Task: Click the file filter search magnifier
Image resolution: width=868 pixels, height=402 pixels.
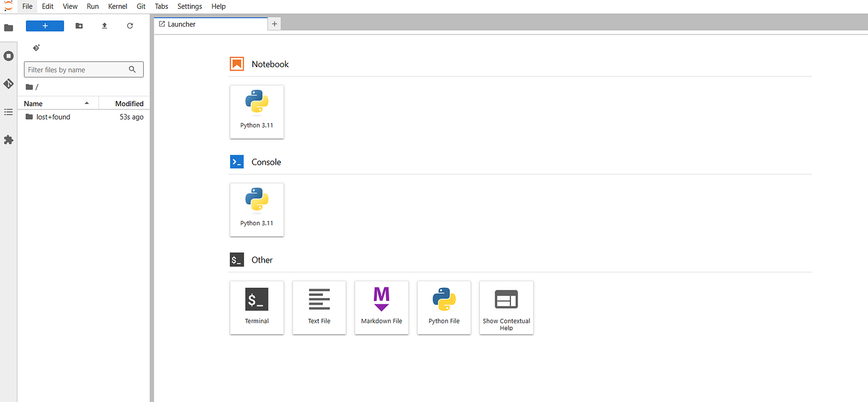Action: pos(132,69)
